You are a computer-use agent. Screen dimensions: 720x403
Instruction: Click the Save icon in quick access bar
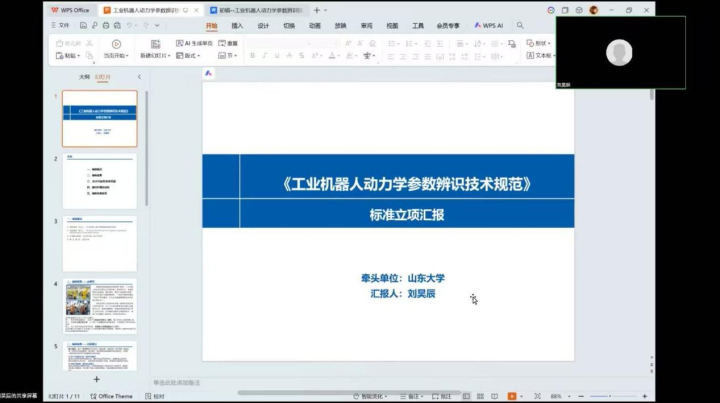[83, 26]
